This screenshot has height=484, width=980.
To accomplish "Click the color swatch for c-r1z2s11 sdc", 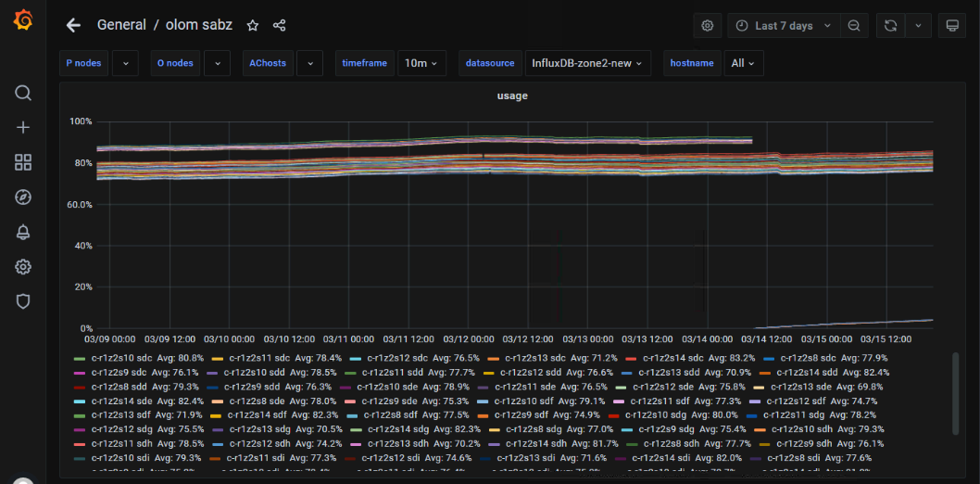I will tap(219, 358).
